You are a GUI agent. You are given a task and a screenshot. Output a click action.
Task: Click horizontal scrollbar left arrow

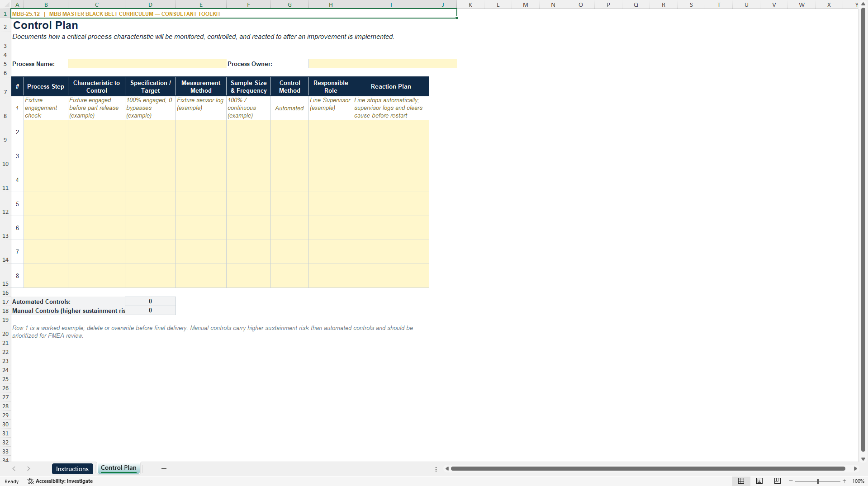click(447, 469)
